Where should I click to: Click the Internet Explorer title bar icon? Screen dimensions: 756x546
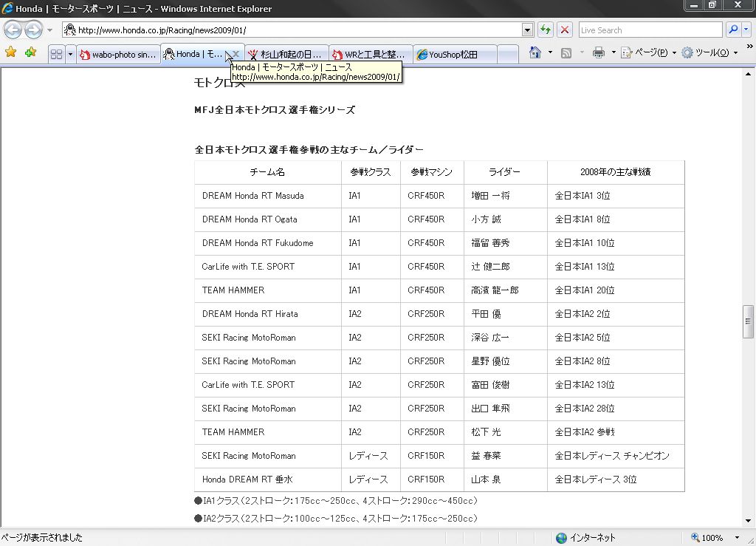[x=7, y=8]
